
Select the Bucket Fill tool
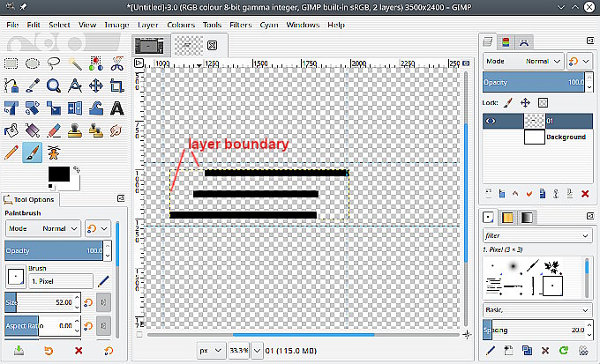11,130
